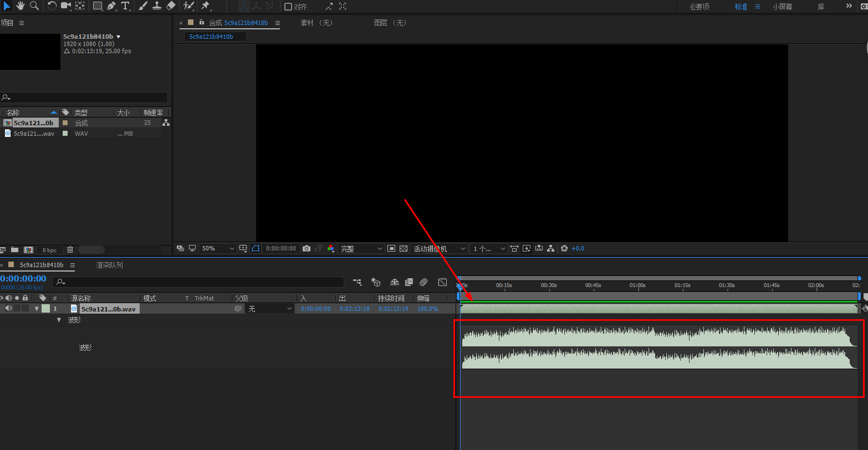Open the grid and guide options menu

(x=243, y=249)
